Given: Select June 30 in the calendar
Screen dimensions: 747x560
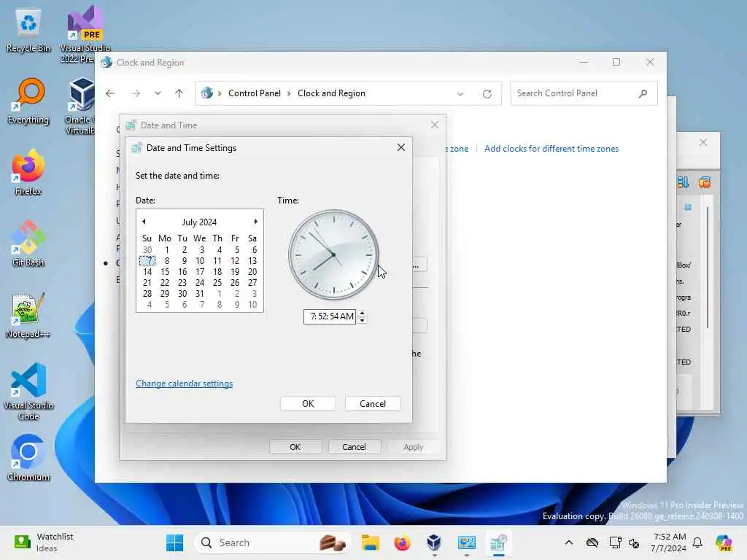Looking at the screenshot, I should coord(147,249).
